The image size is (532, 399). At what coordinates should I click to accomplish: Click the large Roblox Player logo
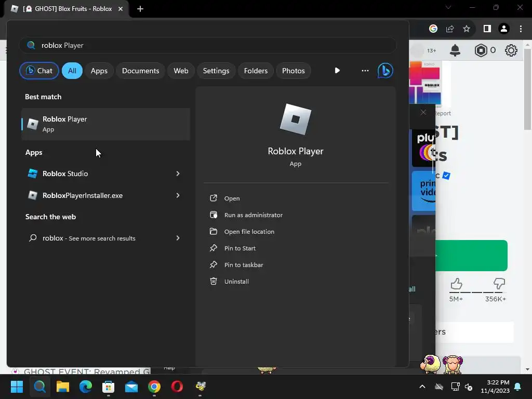click(x=296, y=119)
